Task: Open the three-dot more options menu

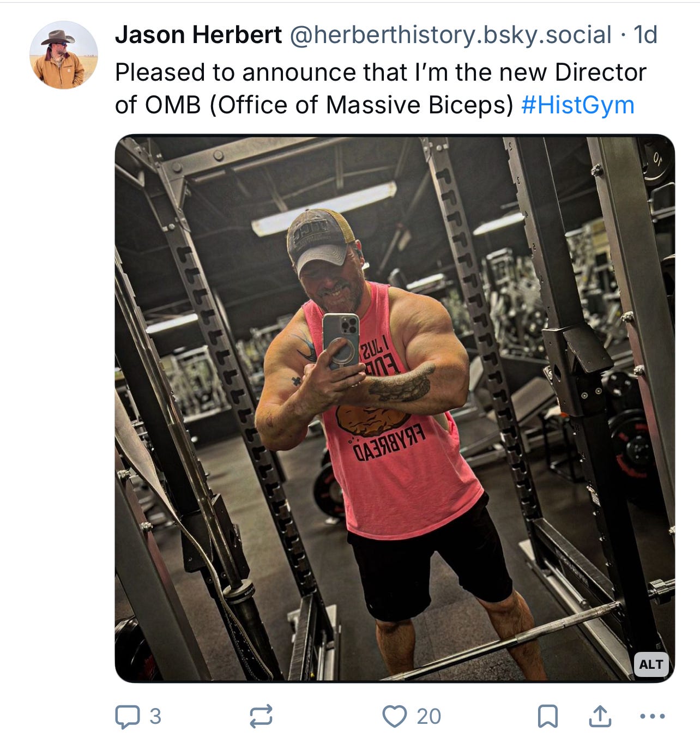Action: 652,716
